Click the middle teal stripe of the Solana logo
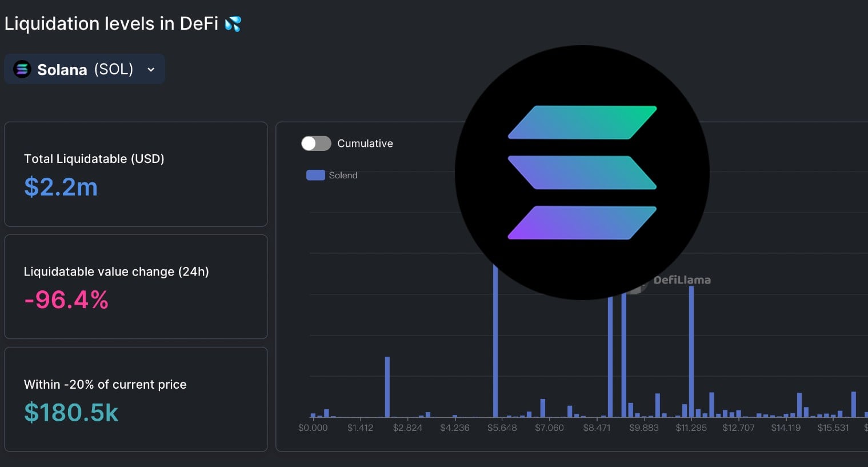Viewport: 868px width, 467px height. tap(582, 171)
